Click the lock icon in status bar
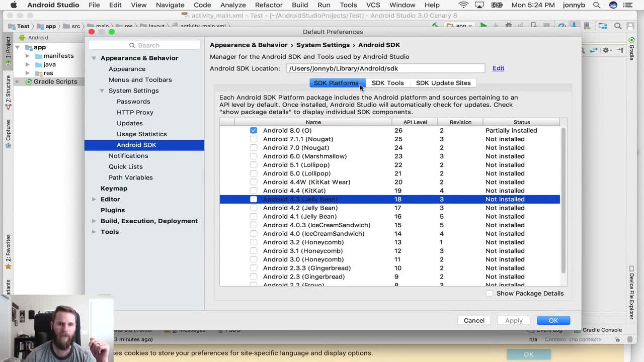 617,339
